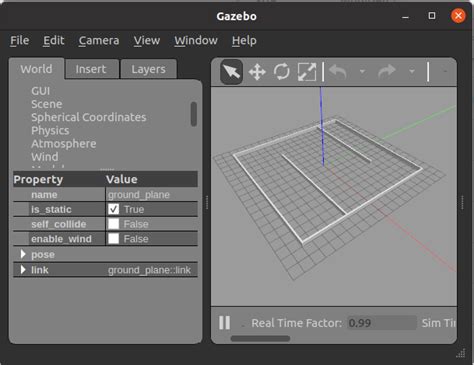This screenshot has height=365, width=474.
Task: Open the Help menu
Action: [x=244, y=41]
